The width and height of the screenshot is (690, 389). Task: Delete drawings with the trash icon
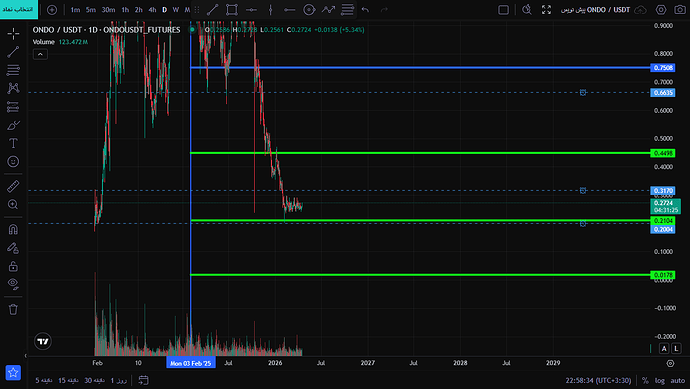click(13, 309)
